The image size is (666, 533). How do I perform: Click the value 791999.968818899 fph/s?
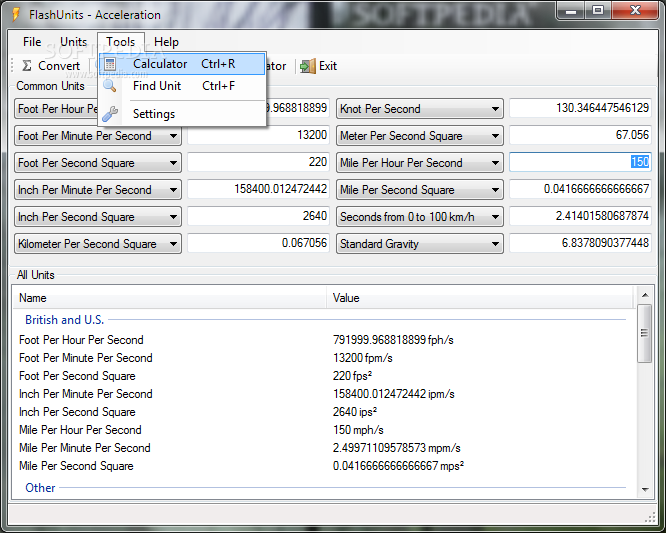click(393, 340)
